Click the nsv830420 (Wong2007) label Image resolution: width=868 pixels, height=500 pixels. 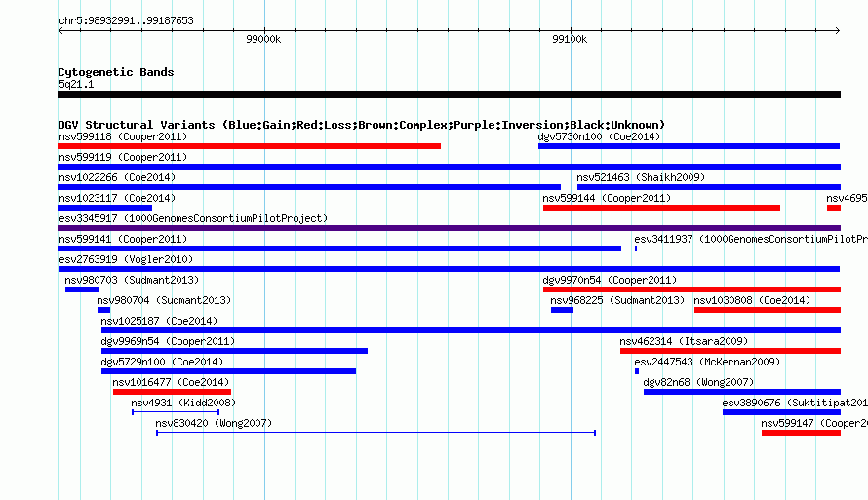click(x=214, y=423)
